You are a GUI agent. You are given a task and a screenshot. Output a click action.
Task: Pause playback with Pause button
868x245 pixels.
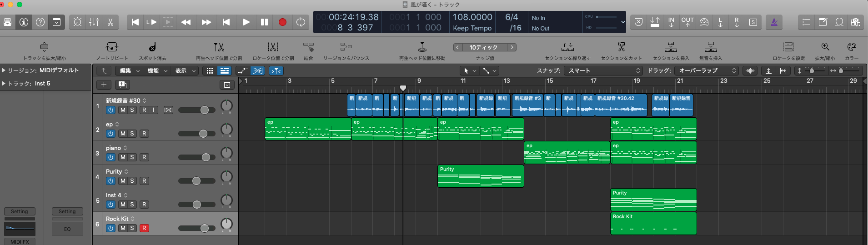[264, 22]
